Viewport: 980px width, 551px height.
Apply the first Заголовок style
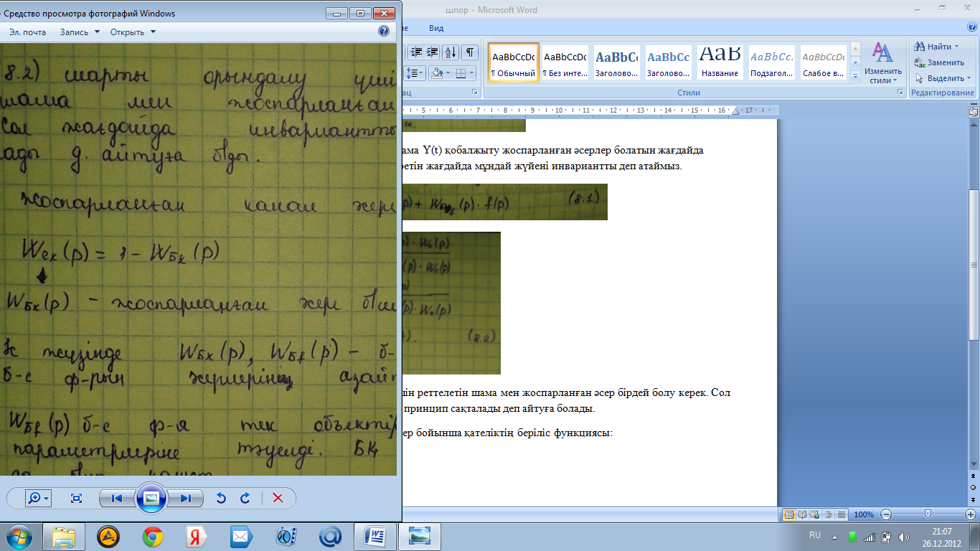616,62
